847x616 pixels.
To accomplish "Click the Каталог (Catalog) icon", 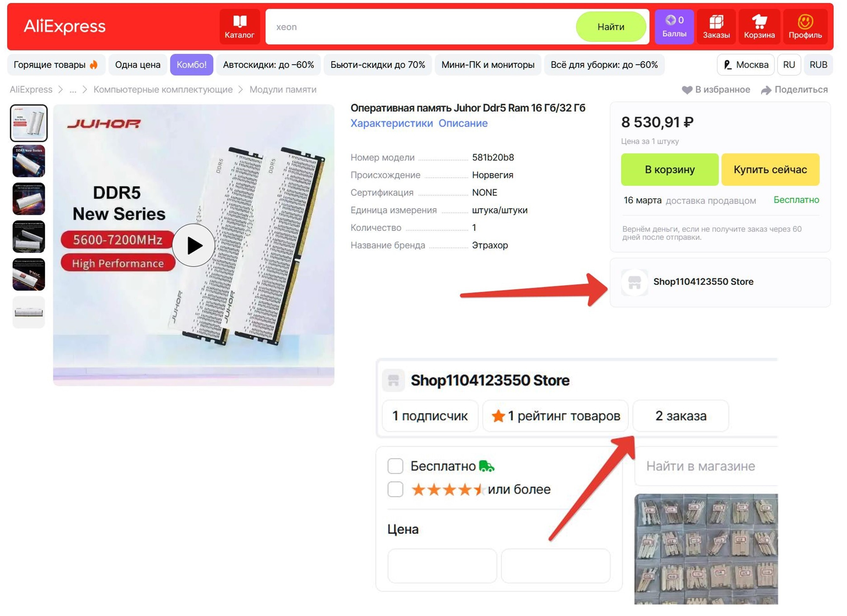I will tap(239, 26).
